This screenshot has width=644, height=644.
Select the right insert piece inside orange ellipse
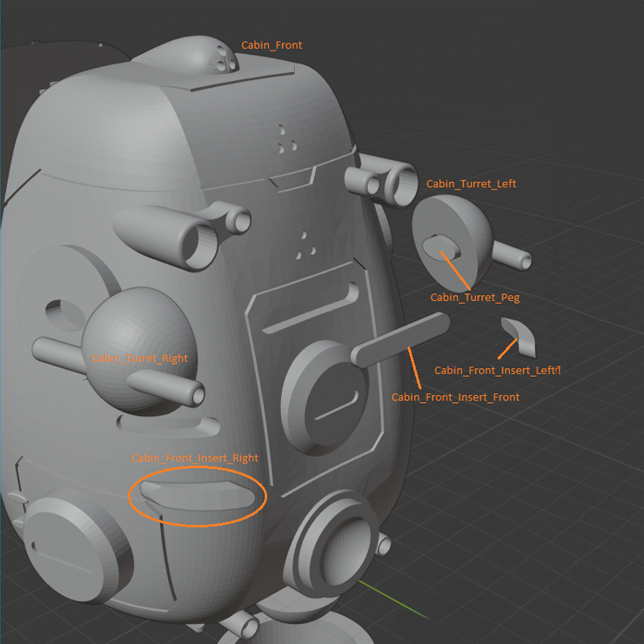coord(198,495)
